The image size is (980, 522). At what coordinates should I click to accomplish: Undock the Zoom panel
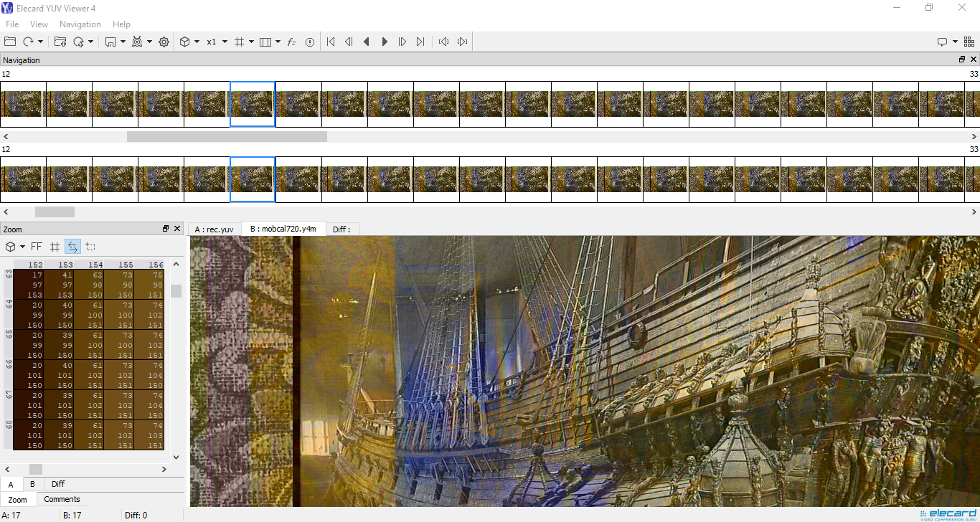tap(166, 229)
